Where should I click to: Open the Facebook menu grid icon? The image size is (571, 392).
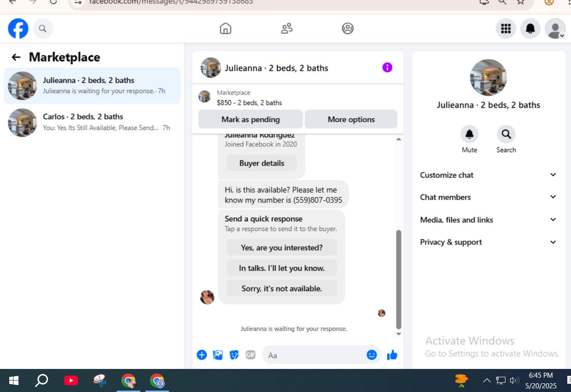(506, 29)
